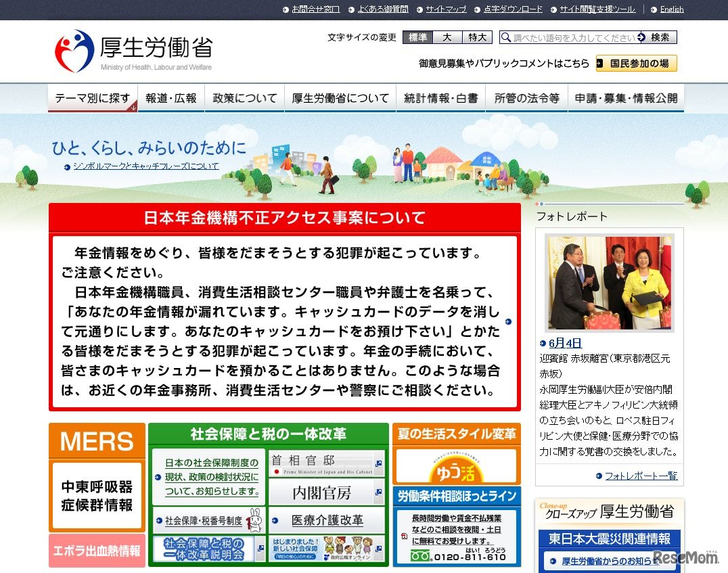Viewport: 728px width, 573px height.
Task: Open the エボラ出血熱情報 banner
Action: [x=97, y=551]
